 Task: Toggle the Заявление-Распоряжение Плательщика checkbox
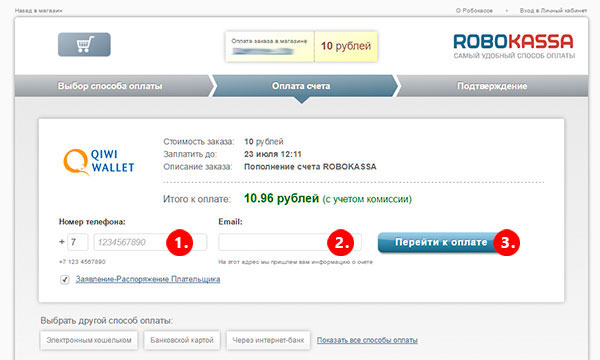click(65, 280)
